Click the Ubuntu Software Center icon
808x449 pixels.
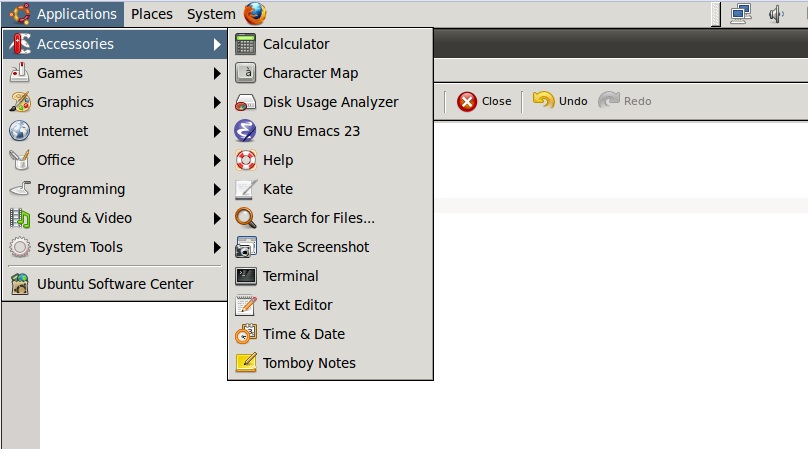(20, 284)
